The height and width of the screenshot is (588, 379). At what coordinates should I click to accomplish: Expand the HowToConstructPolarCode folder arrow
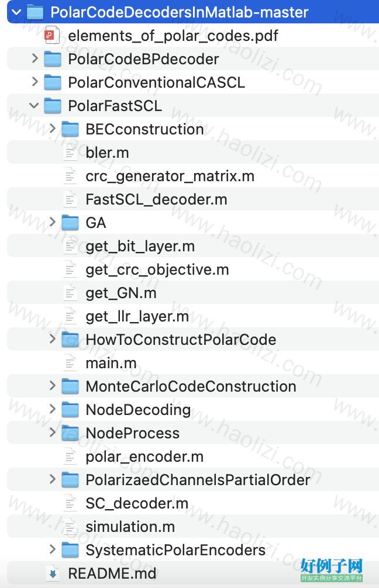coord(53,339)
